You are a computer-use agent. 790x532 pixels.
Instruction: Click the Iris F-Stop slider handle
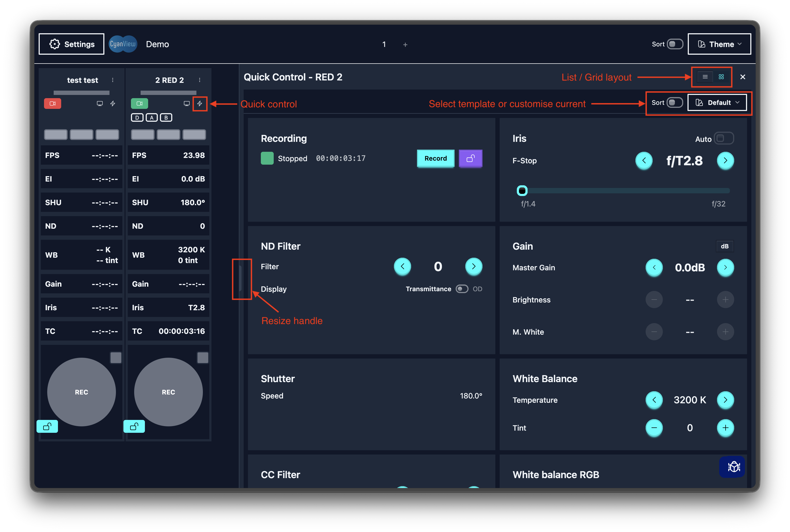[x=522, y=191]
